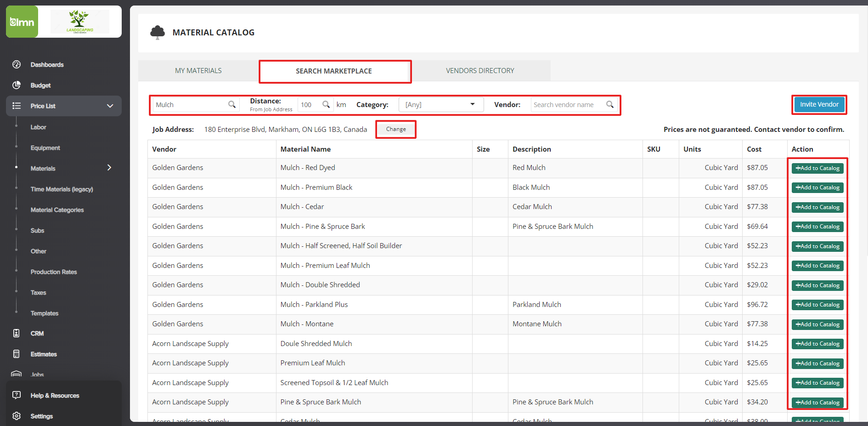This screenshot has width=868, height=426.
Task: Switch to the My Materials tab
Action: tap(198, 71)
